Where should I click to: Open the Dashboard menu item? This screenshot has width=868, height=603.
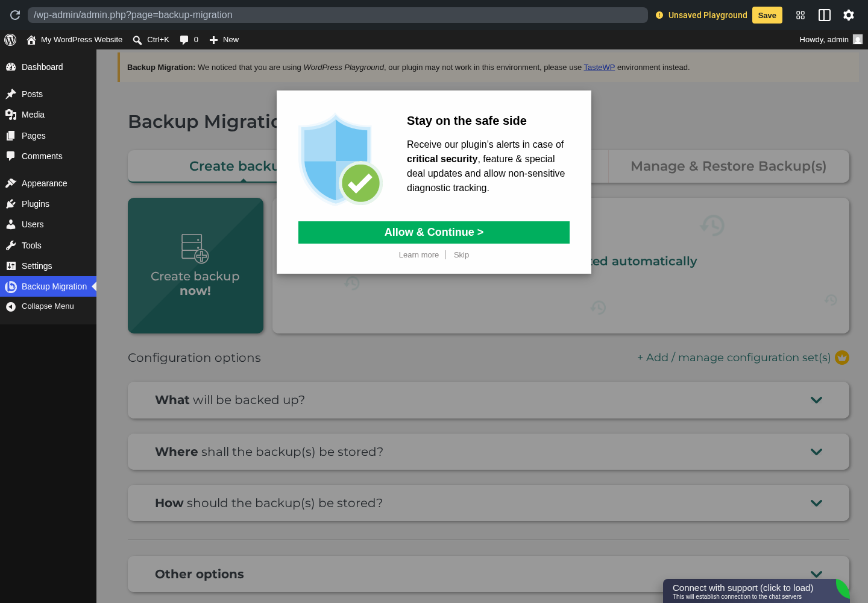pos(48,67)
